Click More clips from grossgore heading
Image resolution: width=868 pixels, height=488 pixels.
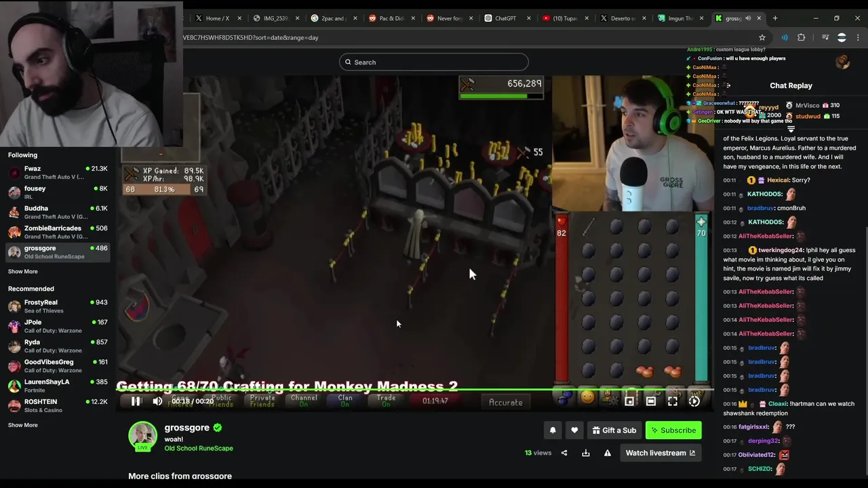180,476
